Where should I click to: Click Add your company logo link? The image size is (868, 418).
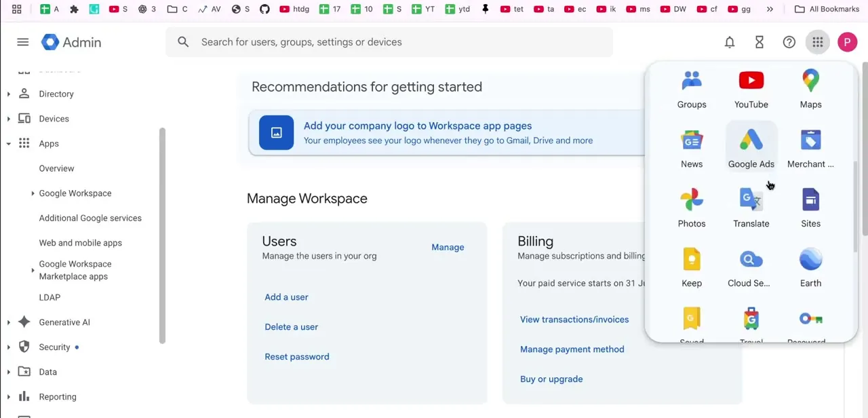tap(418, 126)
